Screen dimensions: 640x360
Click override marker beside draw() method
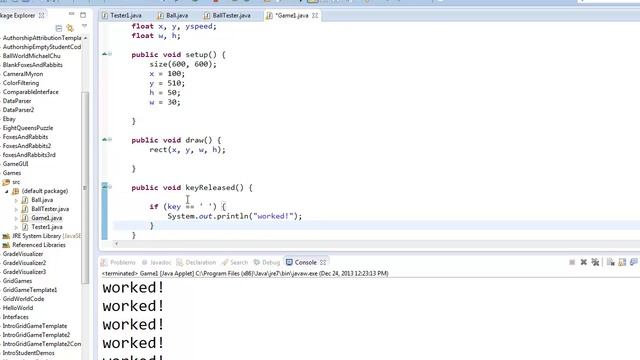coord(104,140)
